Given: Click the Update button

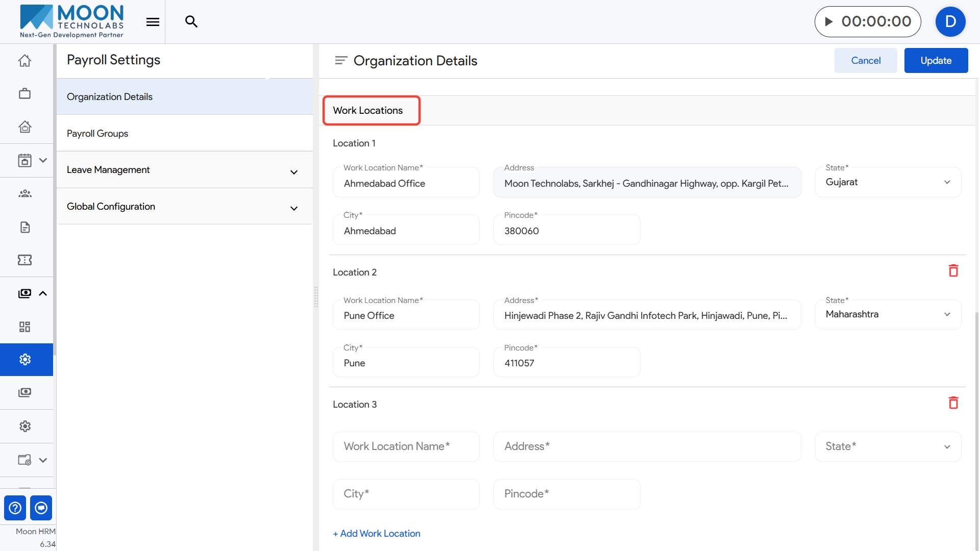Looking at the screenshot, I should click(936, 60).
